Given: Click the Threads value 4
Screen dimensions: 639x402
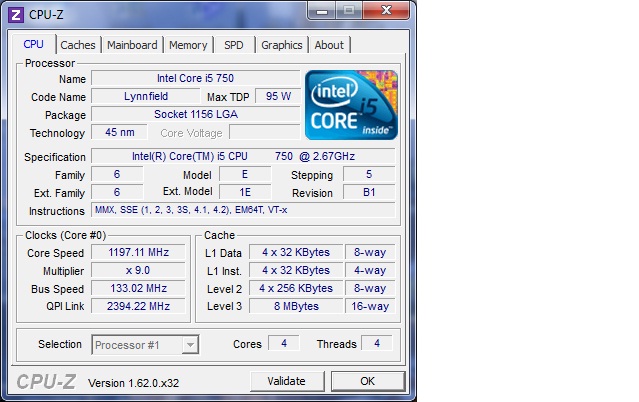Looking at the screenshot, I should pos(377,343).
